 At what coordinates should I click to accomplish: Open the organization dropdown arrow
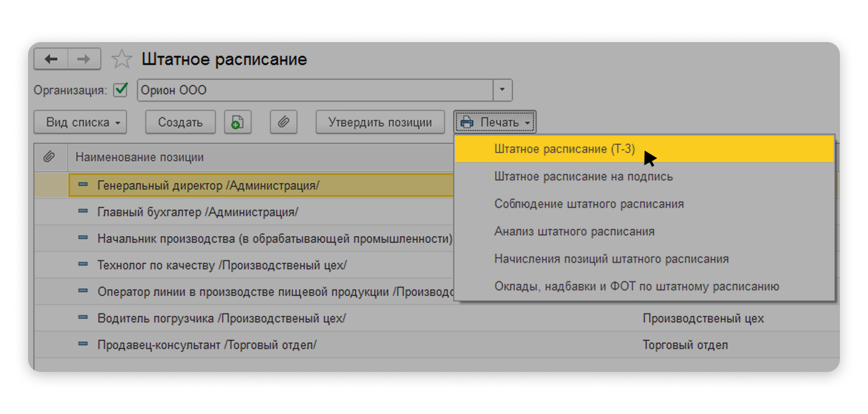click(x=503, y=90)
